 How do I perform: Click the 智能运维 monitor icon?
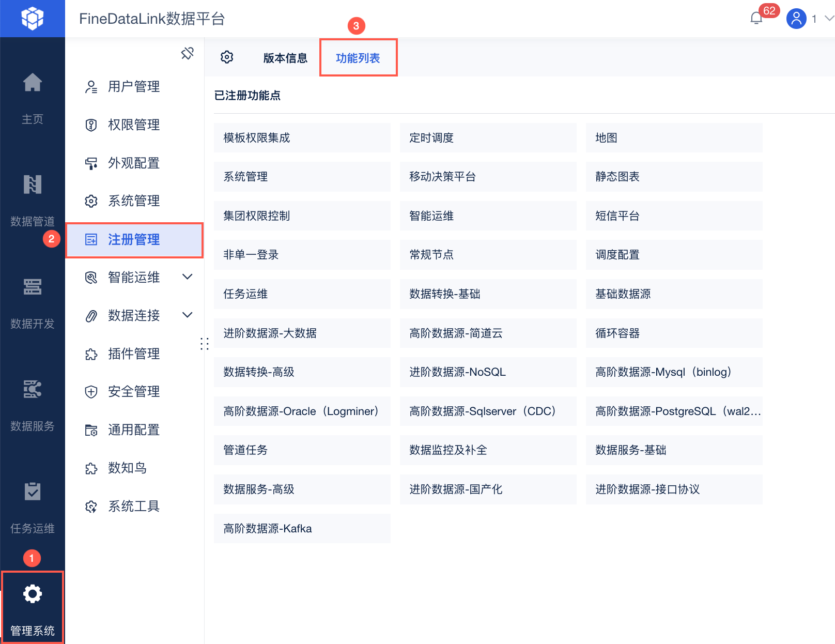click(x=91, y=278)
